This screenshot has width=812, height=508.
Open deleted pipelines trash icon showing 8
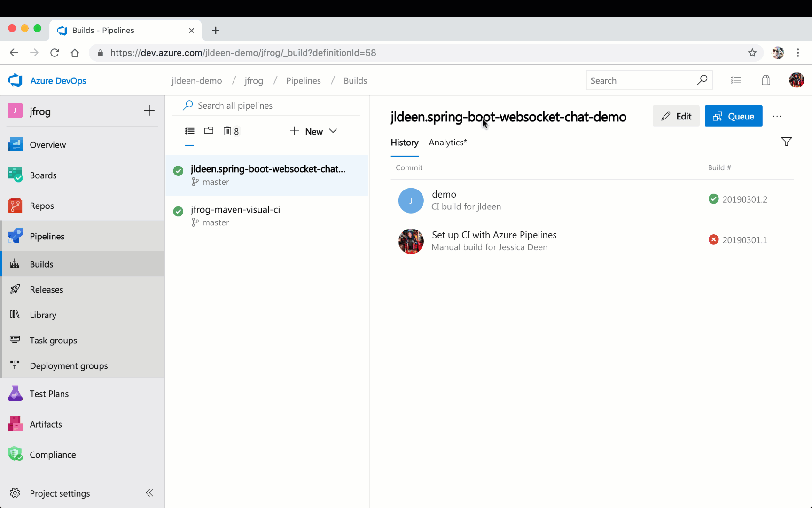231,131
